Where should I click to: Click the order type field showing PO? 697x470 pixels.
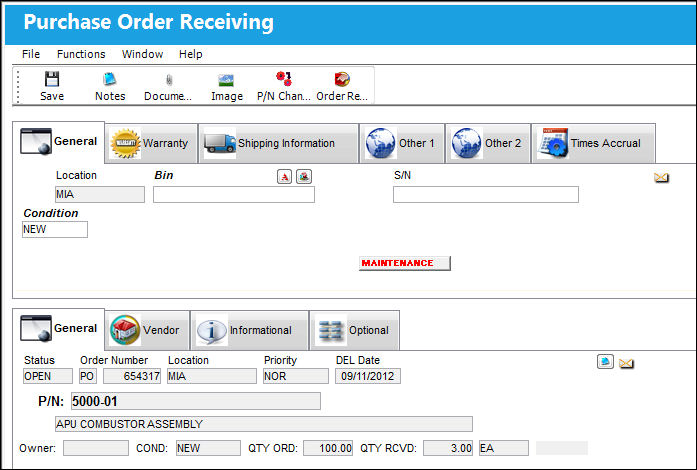tap(88, 376)
